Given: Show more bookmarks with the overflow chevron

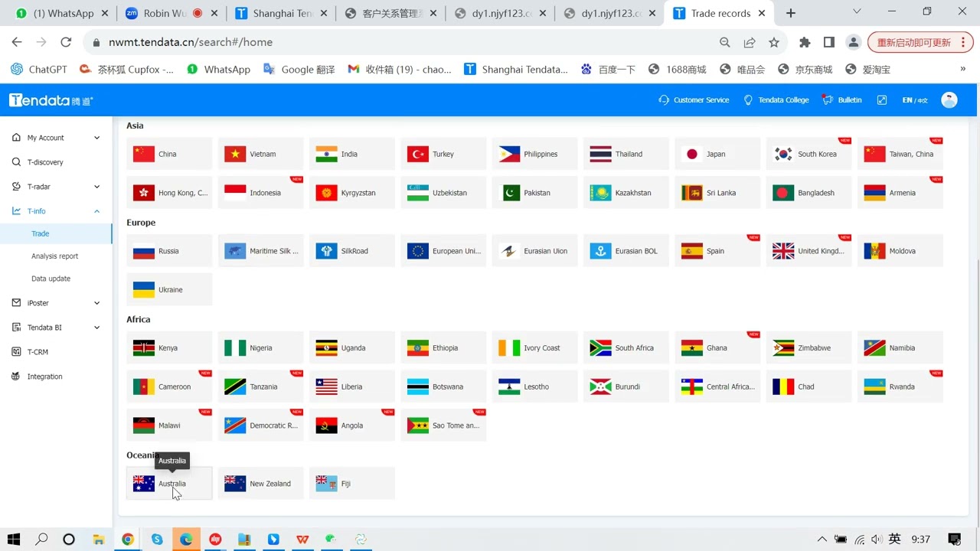Looking at the screenshot, I should 962,69.
